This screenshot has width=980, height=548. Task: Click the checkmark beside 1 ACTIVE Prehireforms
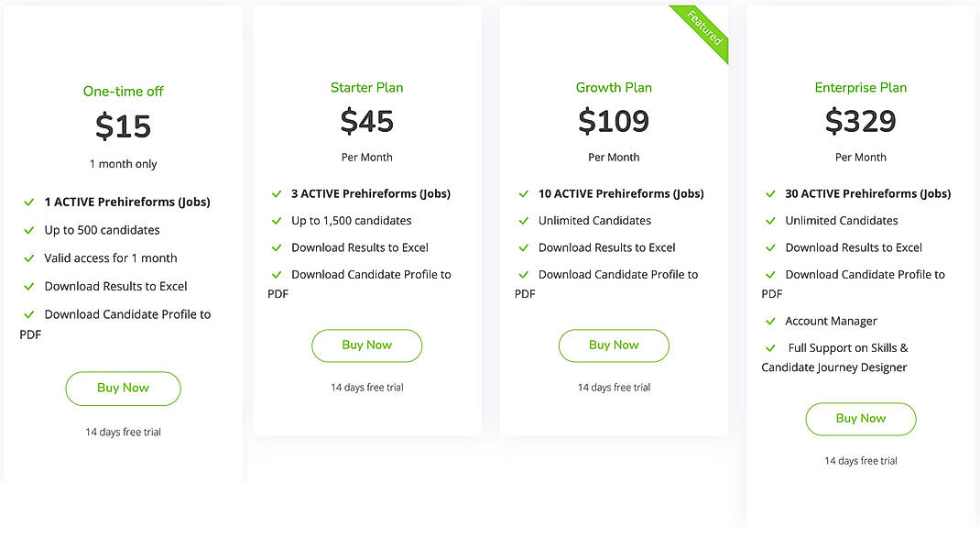pyautogui.click(x=28, y=201)
